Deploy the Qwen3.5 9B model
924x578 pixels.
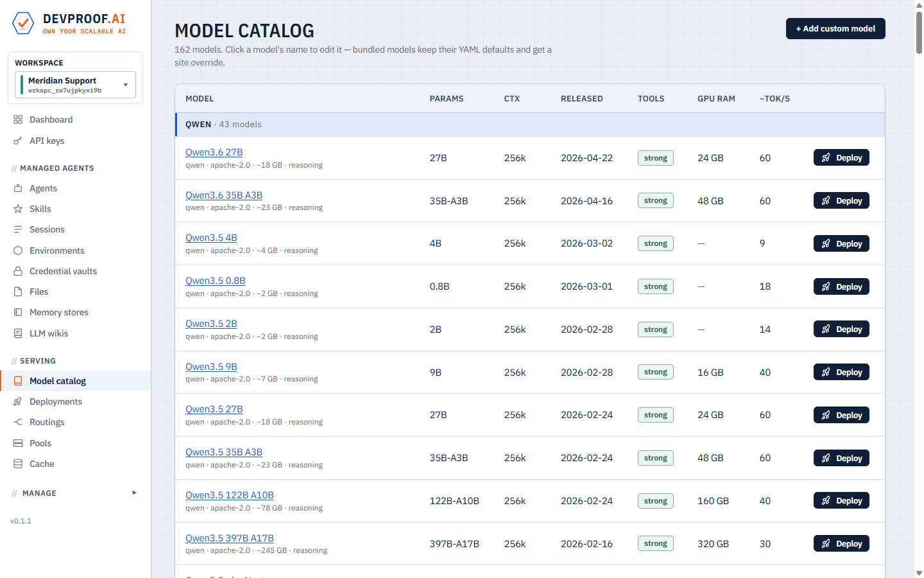[x=841, y=372]
